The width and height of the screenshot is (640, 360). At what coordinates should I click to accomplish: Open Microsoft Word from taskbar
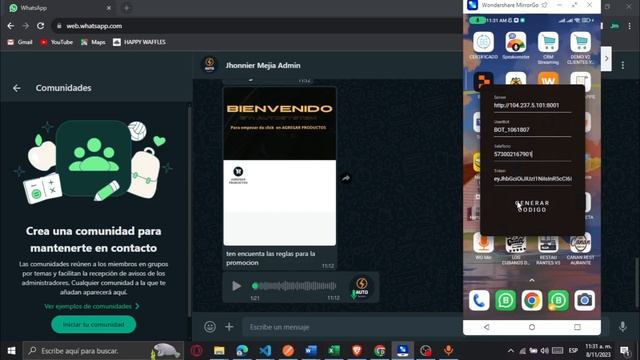pyautogui.click(x=311, y=351)
